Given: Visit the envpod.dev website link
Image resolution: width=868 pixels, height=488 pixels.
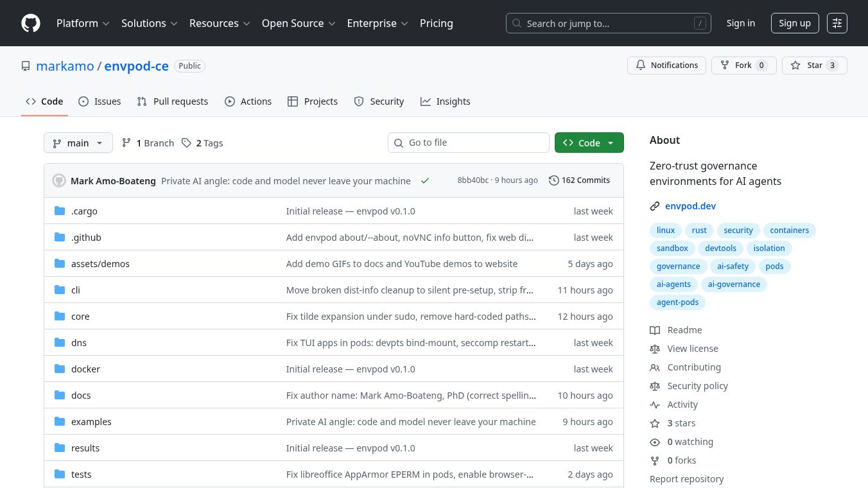Looking at the screenshot, I should tap(691, 205).
